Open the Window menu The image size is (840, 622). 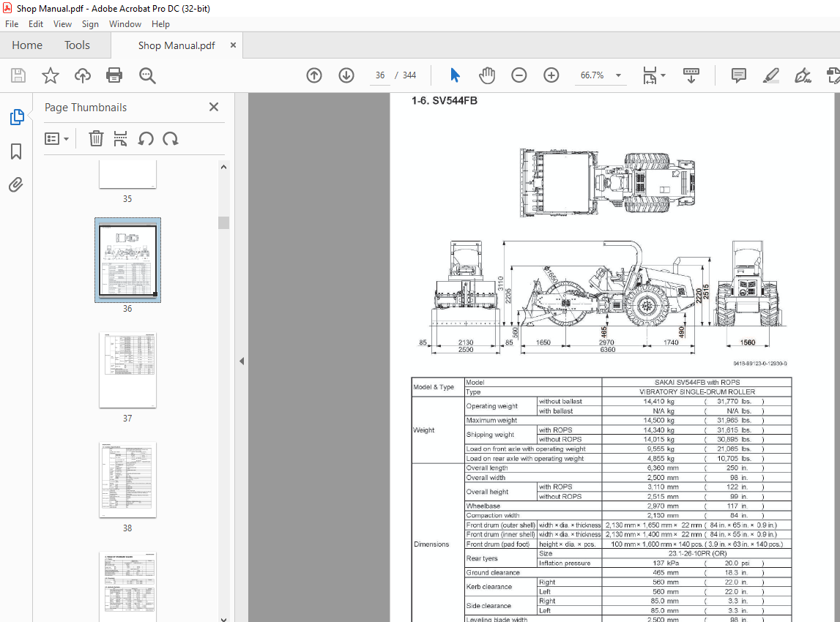tap(125, 24)
